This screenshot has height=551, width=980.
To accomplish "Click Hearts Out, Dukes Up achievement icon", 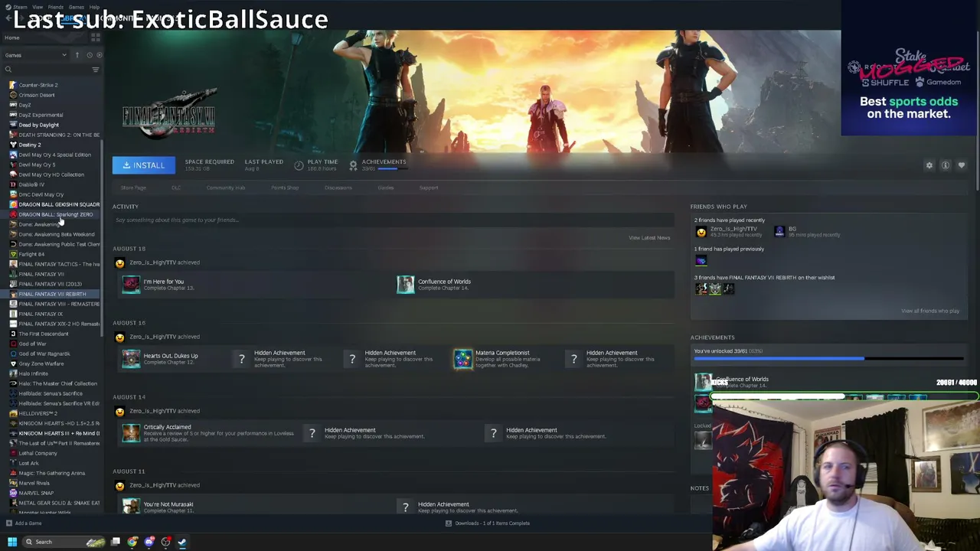I will pyautogui.click(x=131, y=359).
